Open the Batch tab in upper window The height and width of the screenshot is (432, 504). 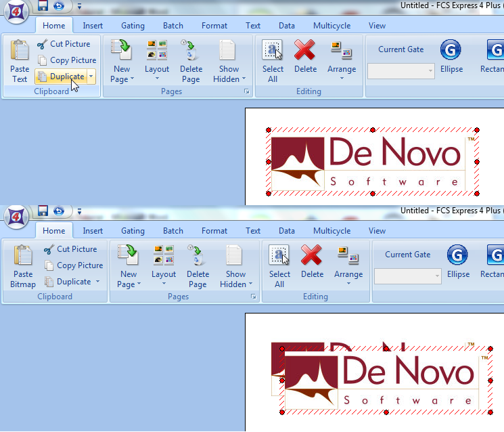[173, 26]
